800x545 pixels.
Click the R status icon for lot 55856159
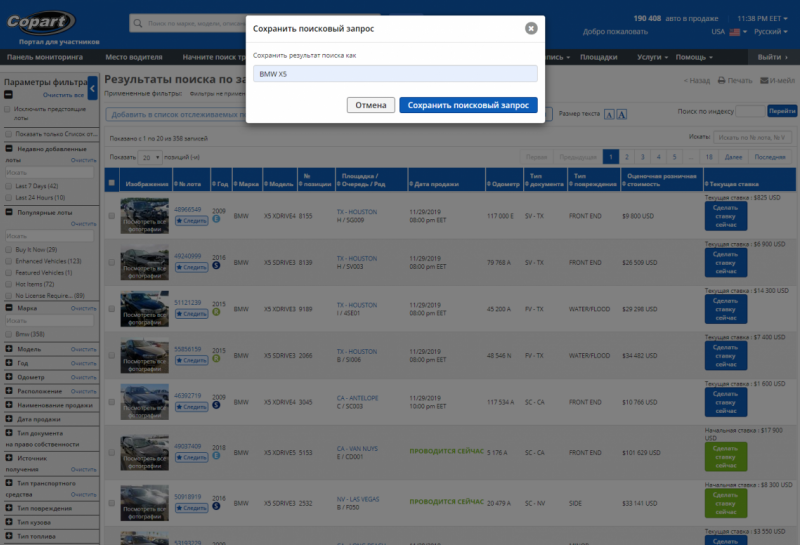pyautogui.click(x=216, y=358)
